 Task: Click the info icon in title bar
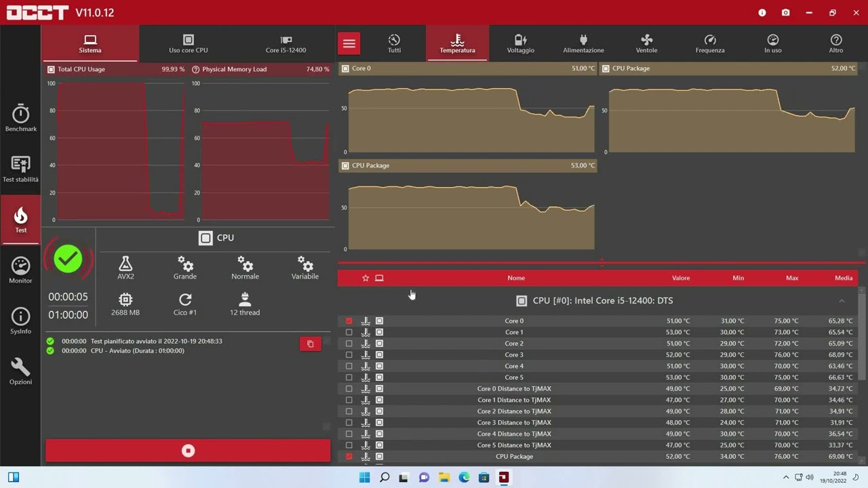(762, 12)
